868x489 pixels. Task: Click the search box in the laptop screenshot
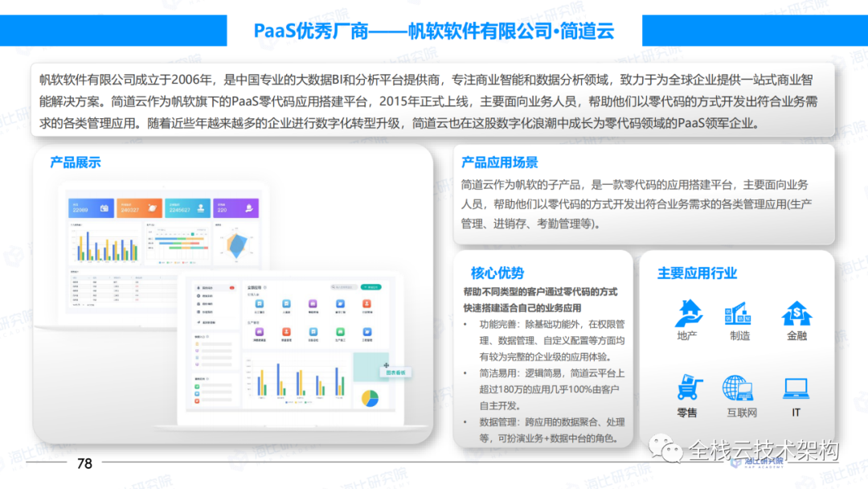(x=344, y=287)
